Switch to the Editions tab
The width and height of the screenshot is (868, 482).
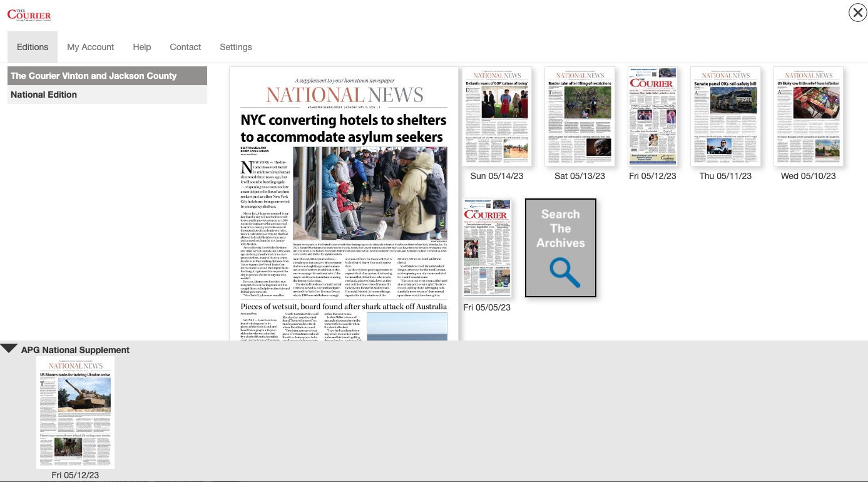[33, 47]
